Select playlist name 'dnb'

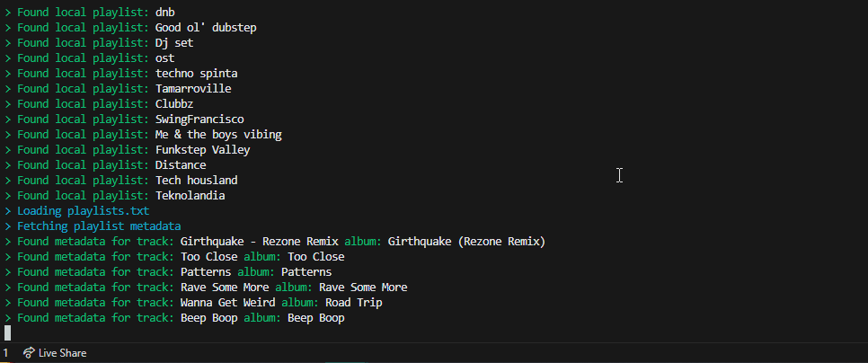point(165,12)
